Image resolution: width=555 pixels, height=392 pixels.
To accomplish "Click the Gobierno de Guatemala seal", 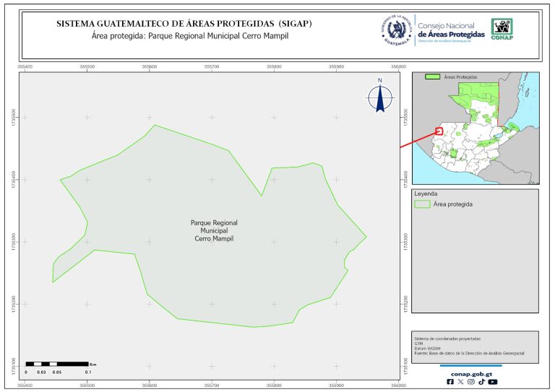I will click(x=396, y=29).
